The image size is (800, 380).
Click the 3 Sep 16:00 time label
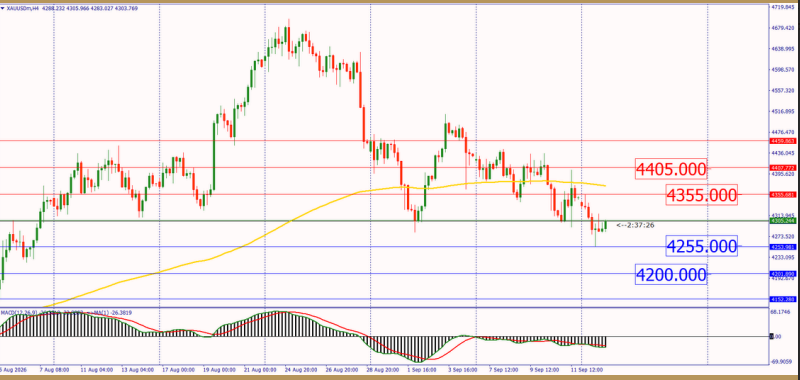point(463,369)
